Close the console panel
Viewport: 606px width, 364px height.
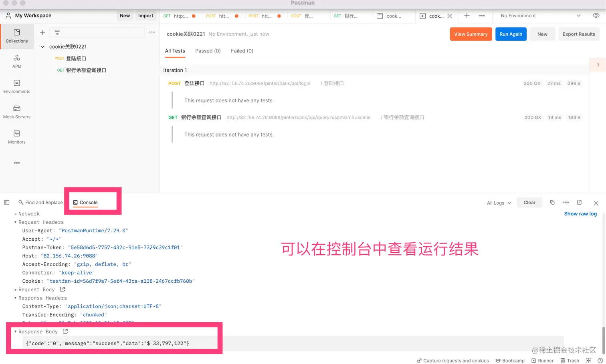point(596,203)
